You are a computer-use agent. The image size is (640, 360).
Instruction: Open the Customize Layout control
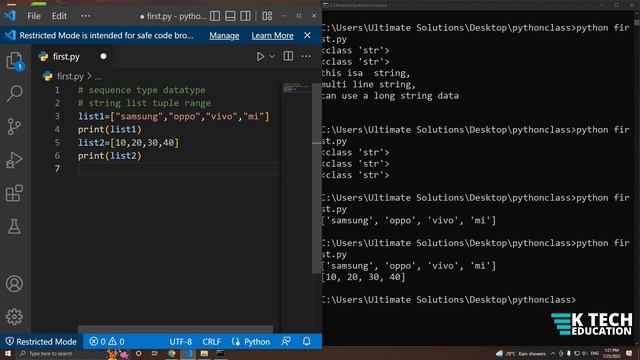267,16
